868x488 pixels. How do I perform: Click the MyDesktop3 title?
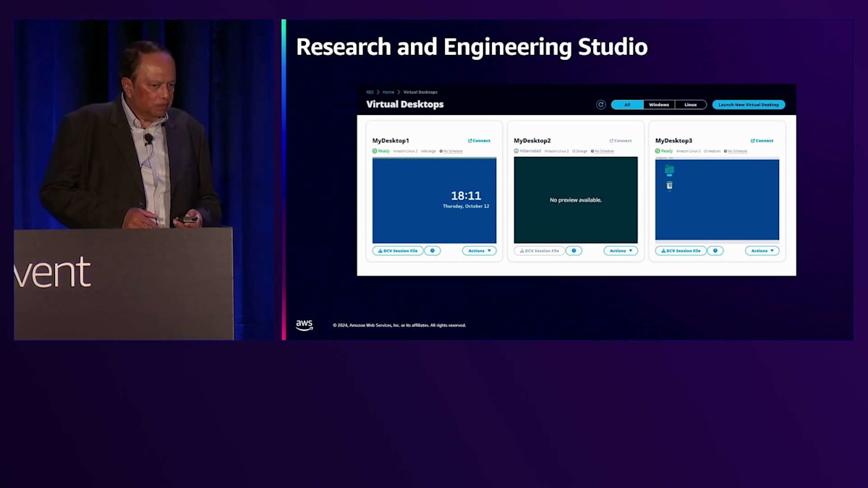pos(673,141)
